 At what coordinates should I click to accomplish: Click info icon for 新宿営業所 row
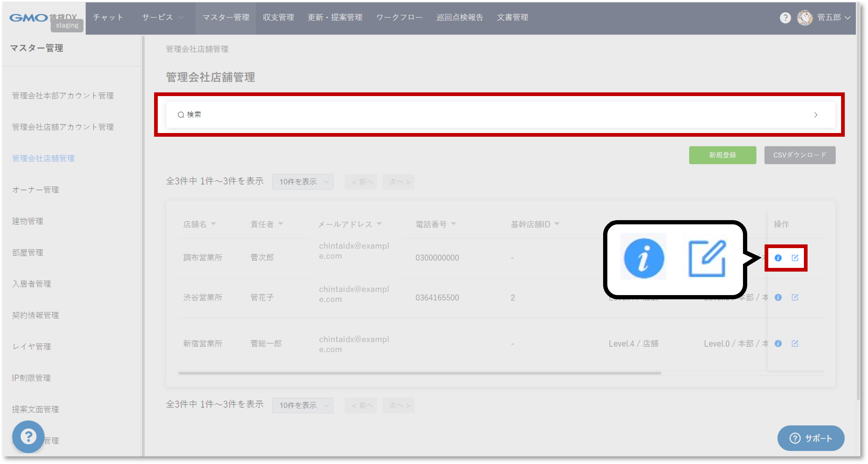point(778,344)
